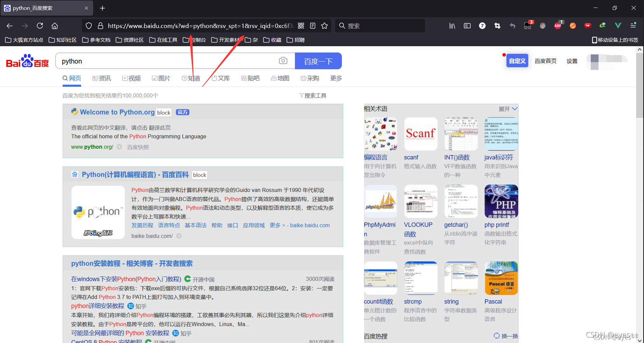Open the VLOOKUP函数 related term link

click(418, 229)
